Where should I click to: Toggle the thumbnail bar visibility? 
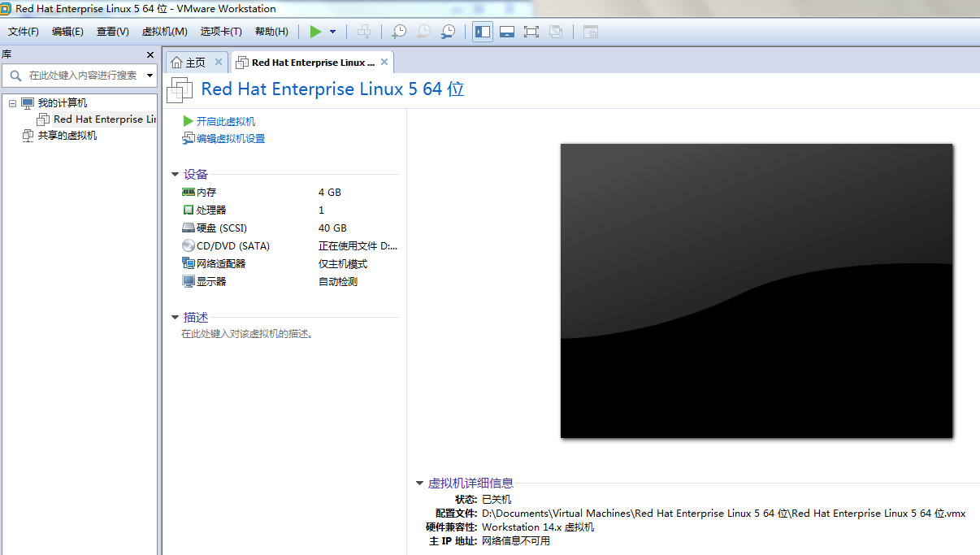(508, 32)
